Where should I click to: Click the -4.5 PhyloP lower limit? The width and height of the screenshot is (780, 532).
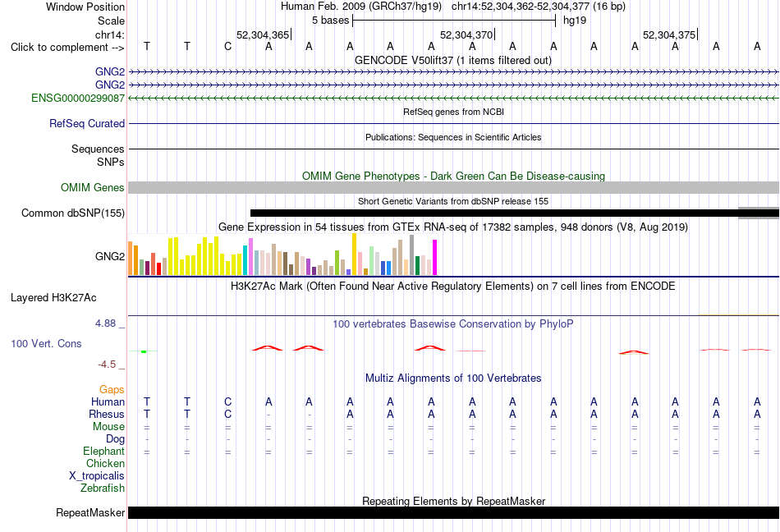click(x=107, y=365)
